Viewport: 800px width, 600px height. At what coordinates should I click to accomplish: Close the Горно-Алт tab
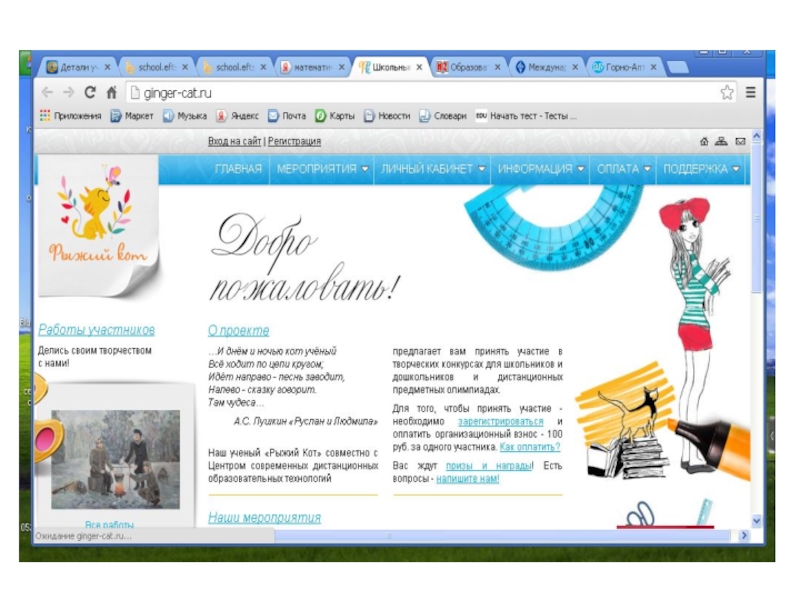click(x=653, y=67)
